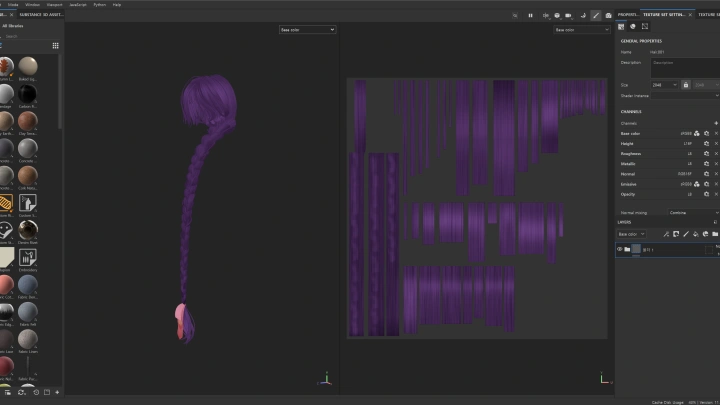Image resolution: width=720 pixels, height=405 pixels.
Task: Click the texture set Description field
Action: pos(685,68)
